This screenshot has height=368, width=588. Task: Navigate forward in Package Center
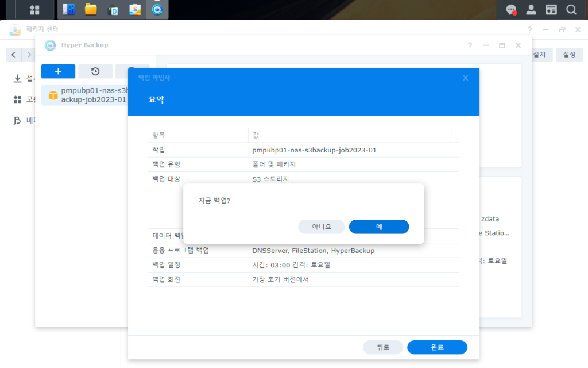pos(29,55)
